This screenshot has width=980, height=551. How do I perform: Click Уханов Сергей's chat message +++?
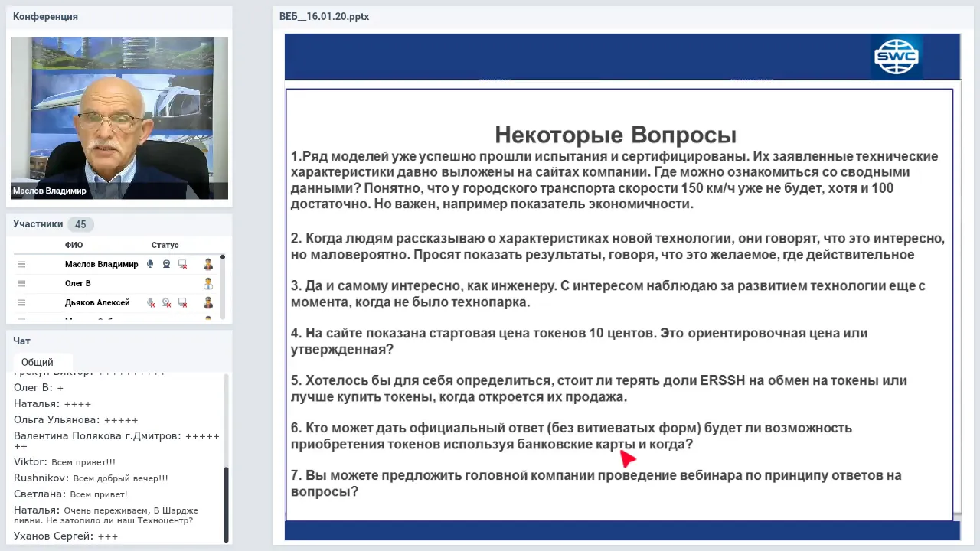(x=66, y=536)
